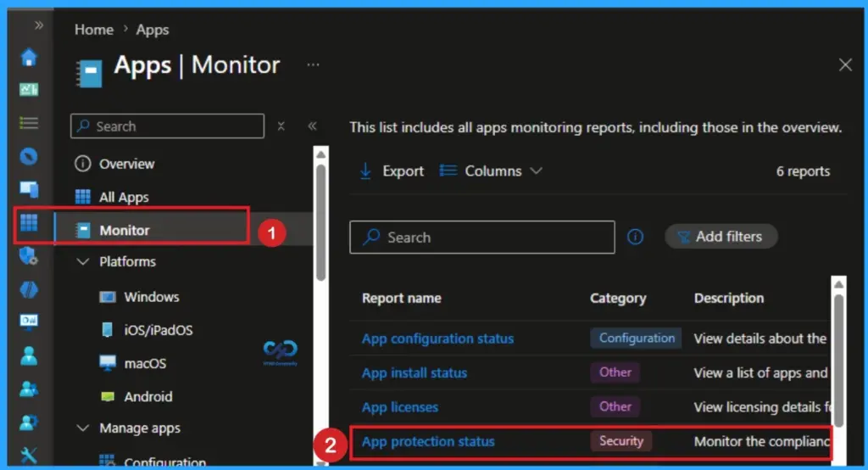This screenshot has height=470, width=868.
Task: Go to Home breadcrumb
Action: coord(94,30)
